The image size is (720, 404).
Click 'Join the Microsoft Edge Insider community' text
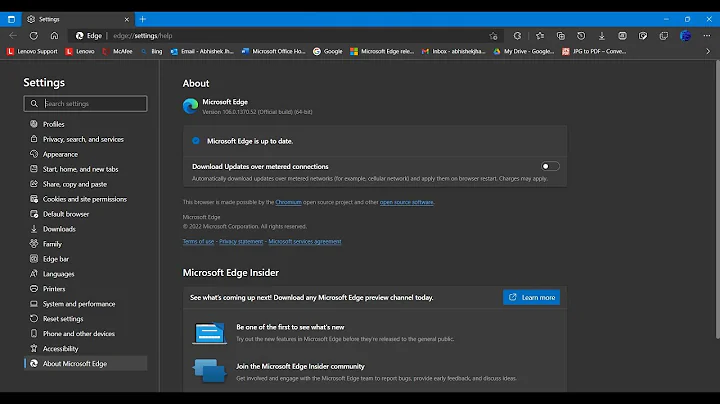(x=300, y=366)
